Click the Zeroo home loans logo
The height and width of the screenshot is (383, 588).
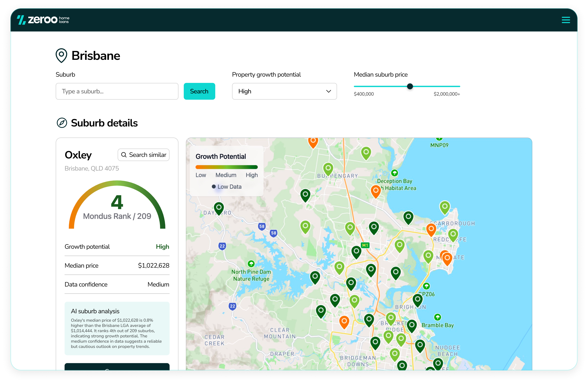(43, 20)
